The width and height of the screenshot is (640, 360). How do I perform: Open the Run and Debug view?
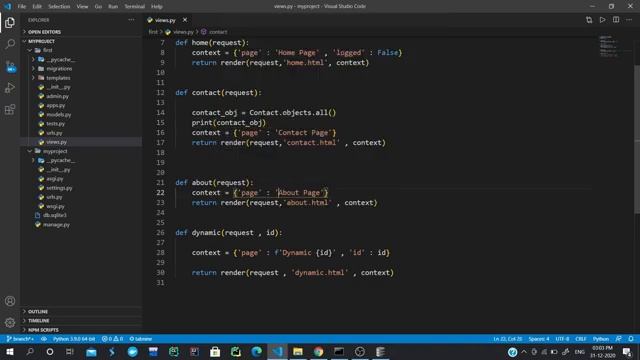click(x=10, y=88)
